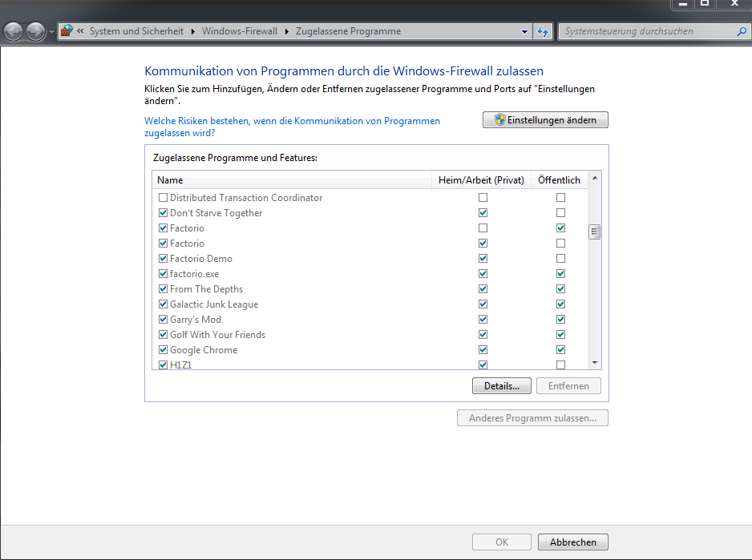Click the OK button
Screen dimensions: 752x560
(x=502, y=542)
